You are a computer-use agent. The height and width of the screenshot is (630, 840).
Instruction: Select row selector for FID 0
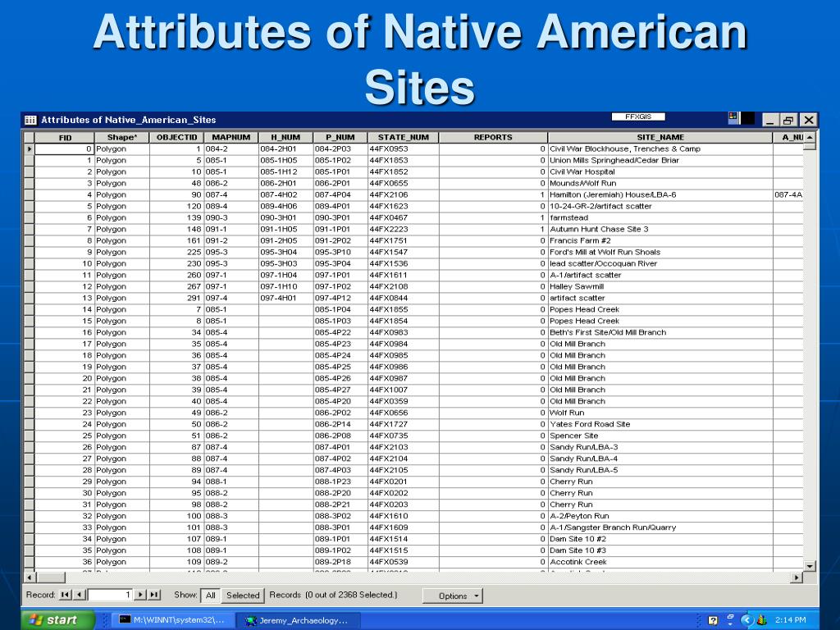(x=30, y=149)
